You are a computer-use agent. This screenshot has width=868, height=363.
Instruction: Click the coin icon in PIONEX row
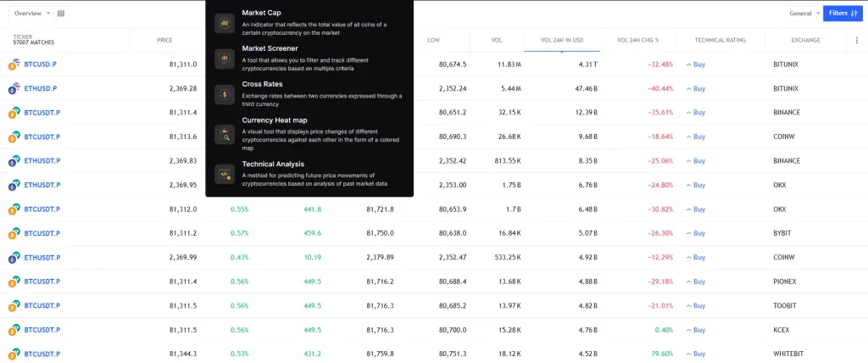pos(14,282)
